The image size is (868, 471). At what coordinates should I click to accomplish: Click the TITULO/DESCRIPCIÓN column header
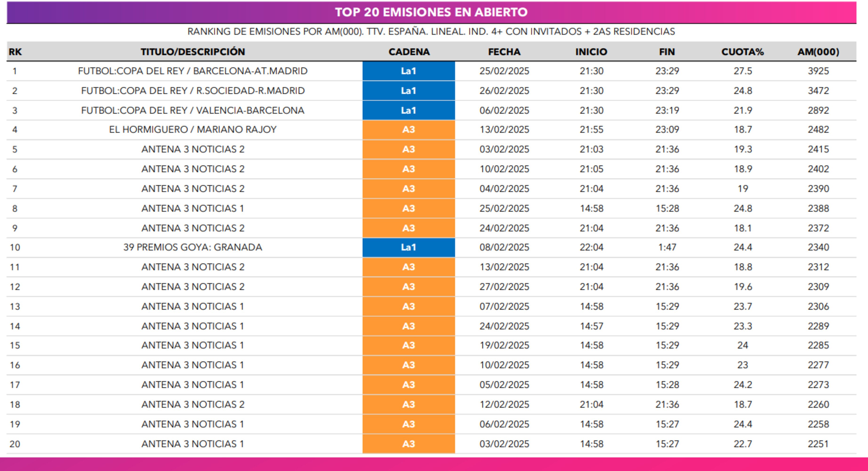(x=193, y=52)
